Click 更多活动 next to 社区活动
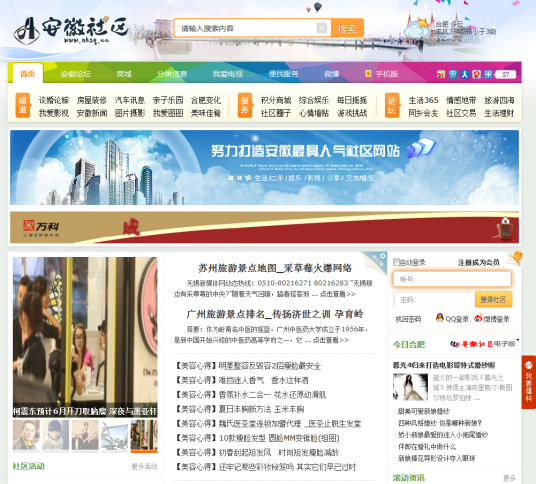 pyautogui.click(x=144, y=467)
